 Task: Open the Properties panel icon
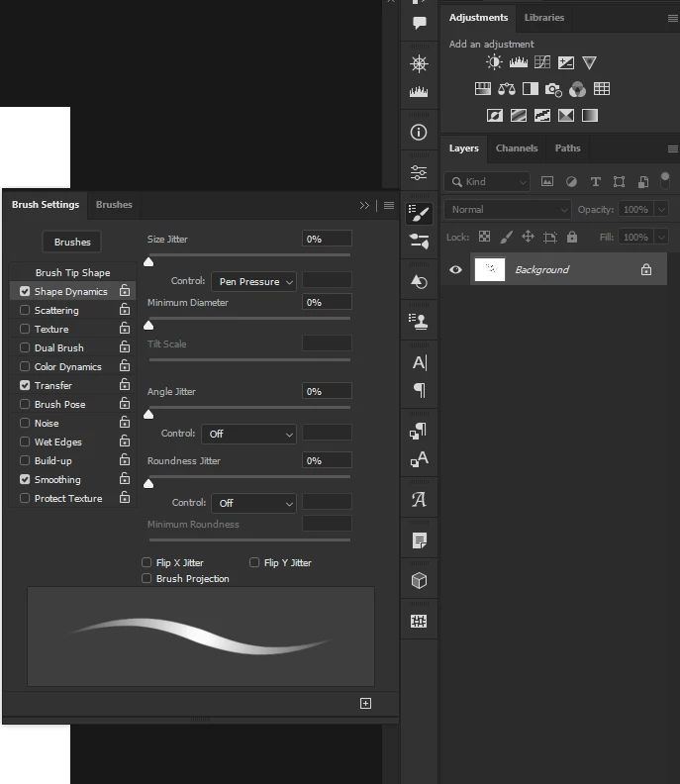click(419, 173)
